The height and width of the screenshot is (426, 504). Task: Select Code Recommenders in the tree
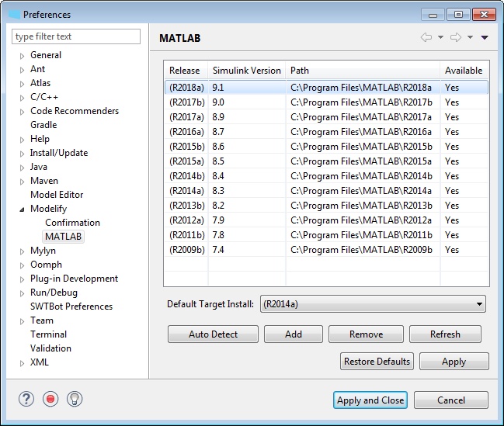(75, 111)
